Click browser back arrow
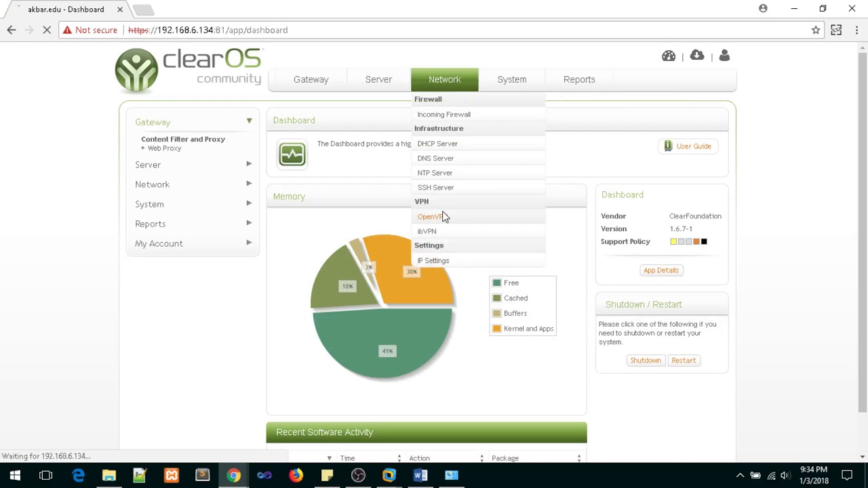 tap(12, 30)
